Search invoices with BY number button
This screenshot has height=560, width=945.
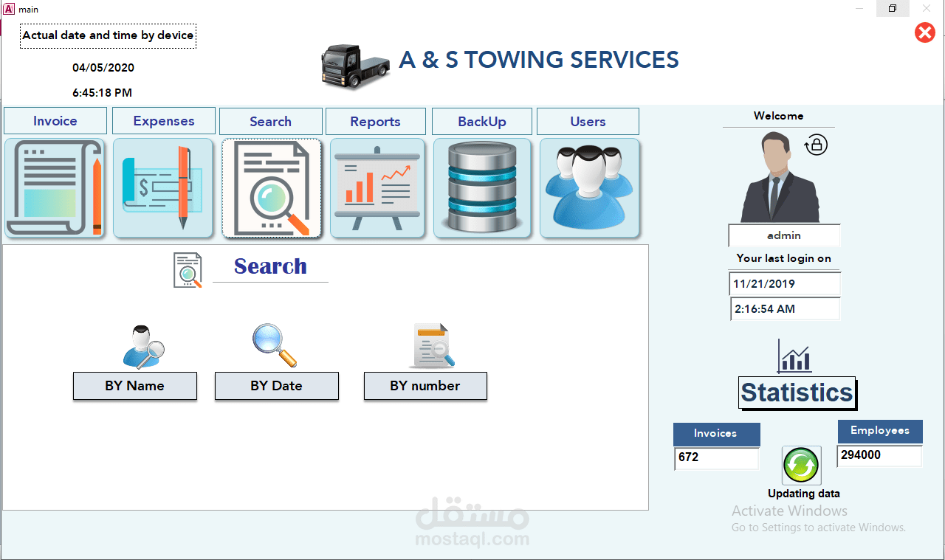[425, 386]
